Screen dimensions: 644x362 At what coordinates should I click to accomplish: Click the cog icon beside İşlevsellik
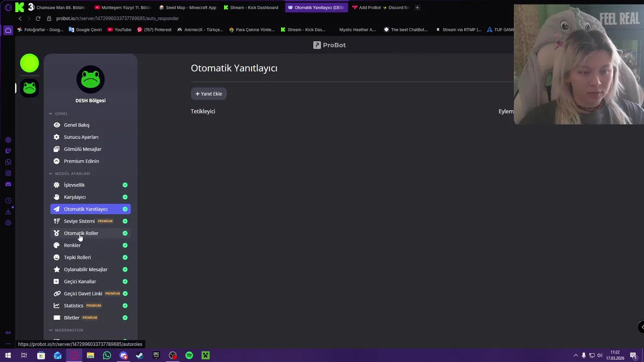(x=56, y=185)
